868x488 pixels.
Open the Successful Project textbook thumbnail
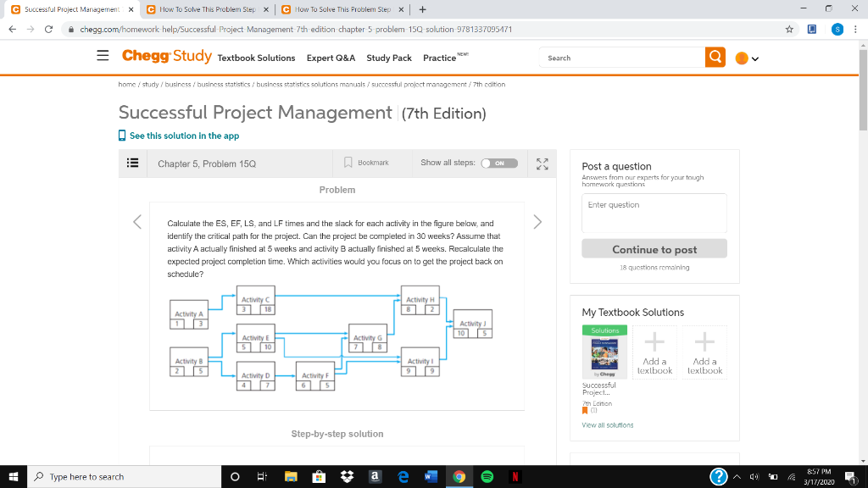[604, 352]
